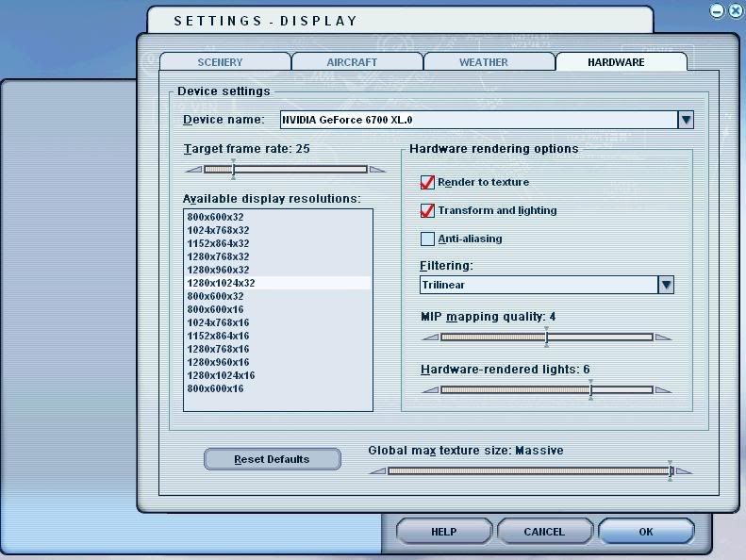Screen dimensions: 746x560
Task: Select resolution 1024x768x32
Action: (278, 230)
